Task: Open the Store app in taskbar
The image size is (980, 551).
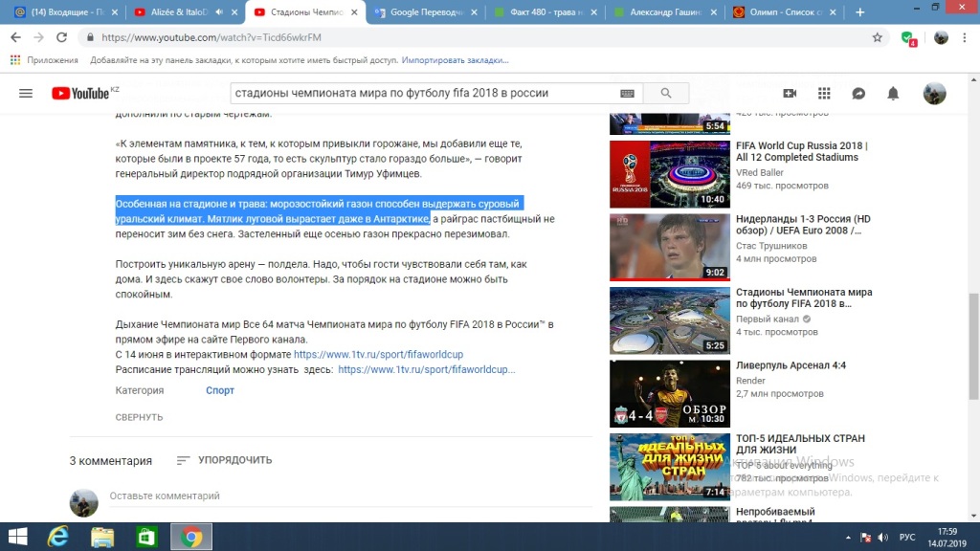Action: pyautogui.click(x=146, y=537)
